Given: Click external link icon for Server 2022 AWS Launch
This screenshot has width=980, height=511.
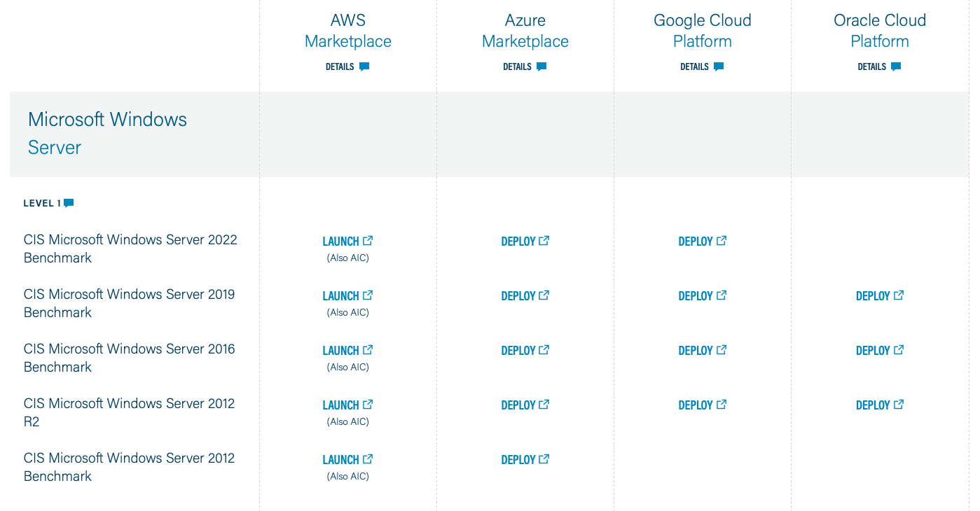Looking at the screenshot, I should (368, 241).
